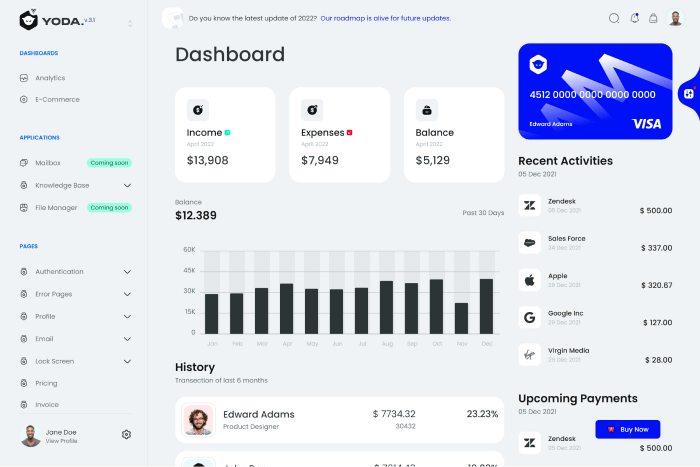Click Jane Doe avatar in sidebar
Image resolution: width=700 pixels, height=467 pixels.
[x=30, y=436]
